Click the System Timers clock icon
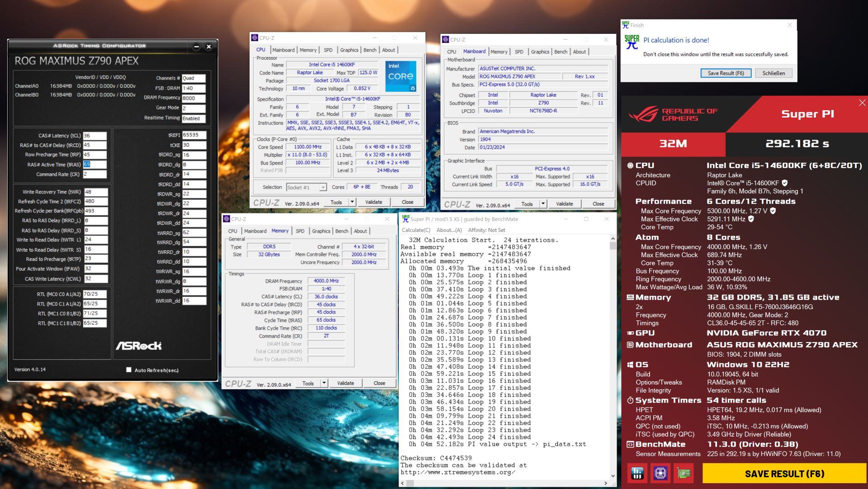868x489 pixels. (630, 400)
